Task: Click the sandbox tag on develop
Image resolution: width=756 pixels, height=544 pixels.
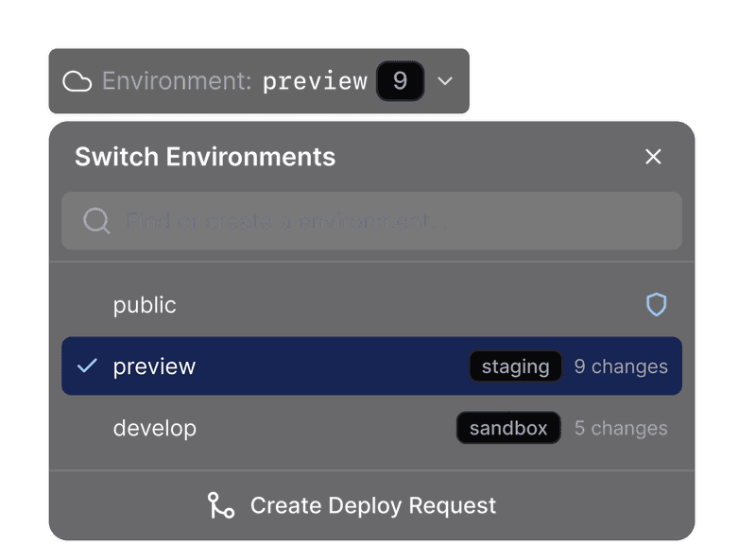Action: [508, 428]
